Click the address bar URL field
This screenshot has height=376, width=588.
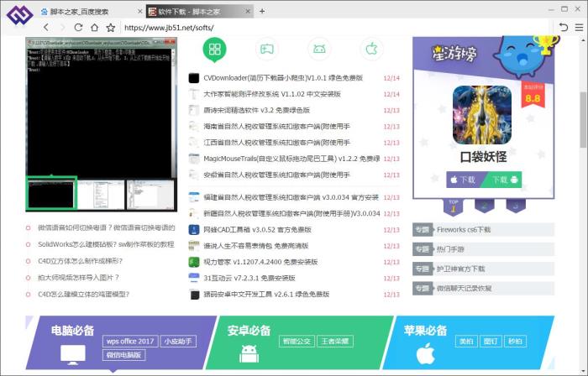click(294, 27)
